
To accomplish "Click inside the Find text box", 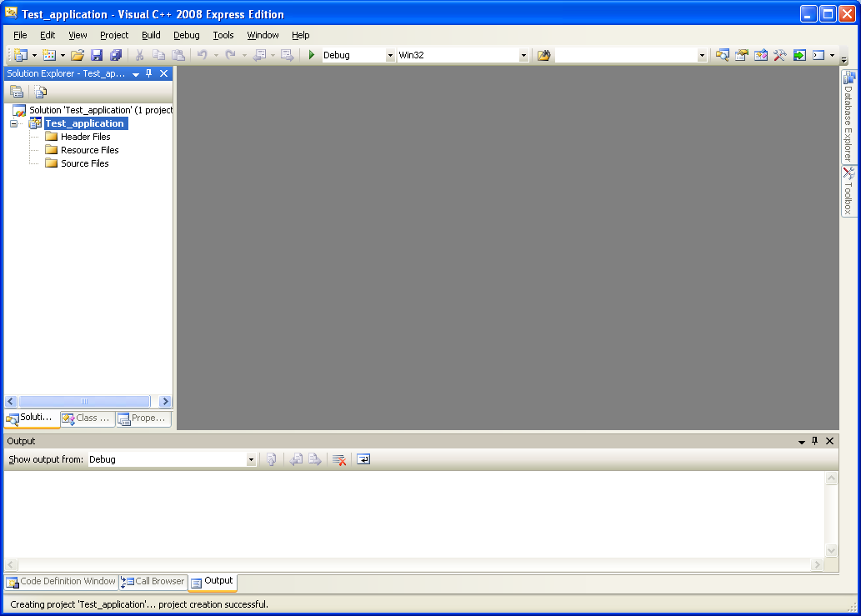I will [626, 55].
